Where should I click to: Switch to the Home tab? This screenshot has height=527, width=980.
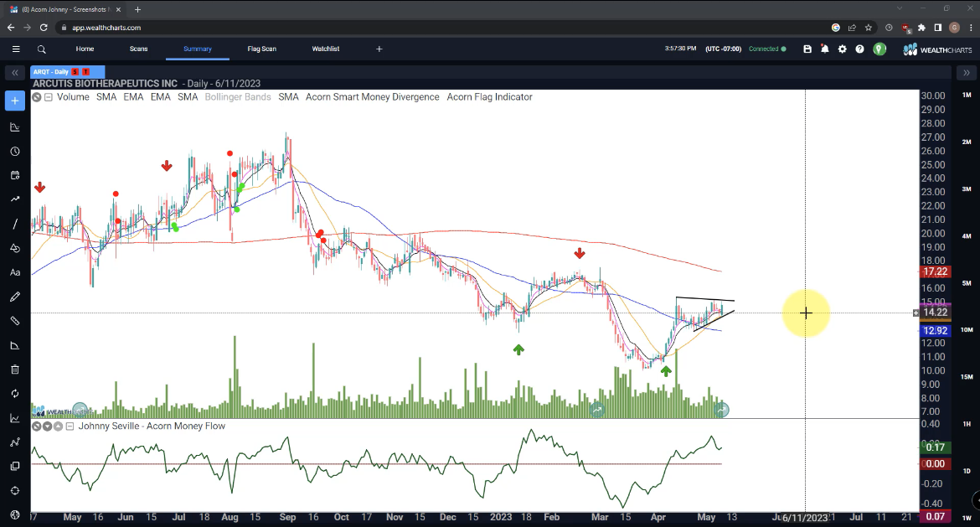click(85, 49)
